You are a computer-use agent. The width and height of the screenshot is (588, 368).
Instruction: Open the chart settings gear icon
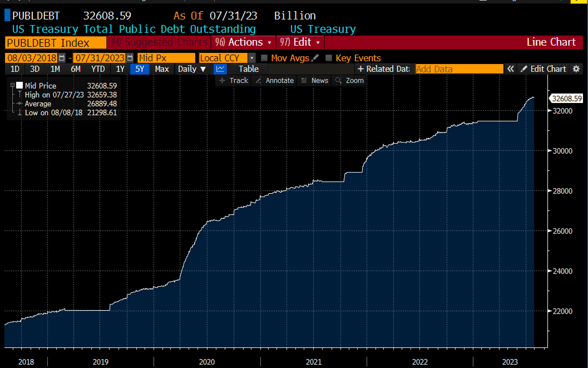pos(576,69)
